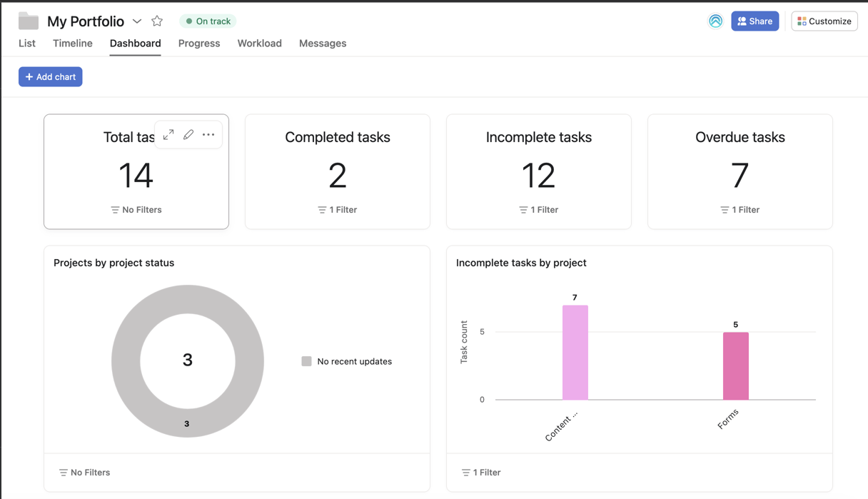Edit the Total tasks chart with pencil icon
Screen dimensions: 868x499
click(x=188, y=133)
